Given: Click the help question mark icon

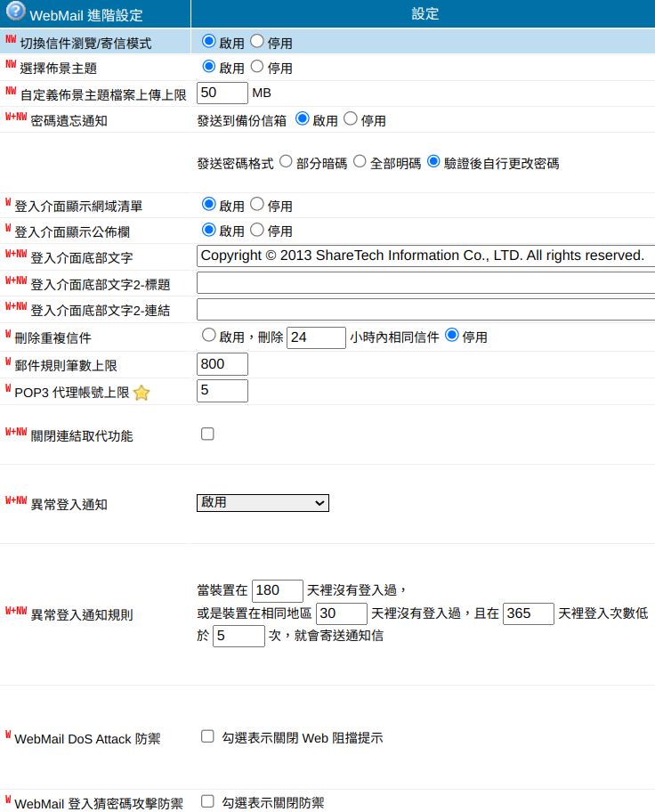Looking at the screenshot, I should coord(15,12).
